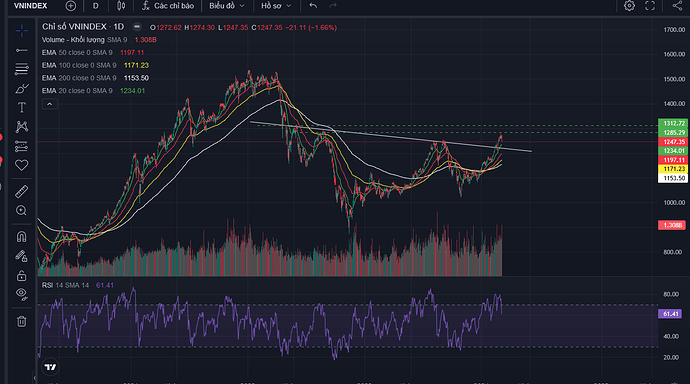This screenshot has height=384, width=690.
Task: Click the 1285.29 price label
Action: tap(672, 132)
